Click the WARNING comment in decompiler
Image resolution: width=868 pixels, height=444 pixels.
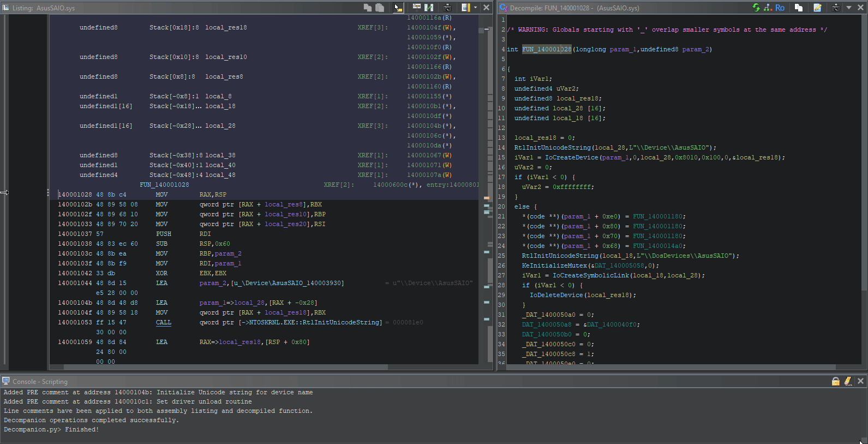point(667,29)
